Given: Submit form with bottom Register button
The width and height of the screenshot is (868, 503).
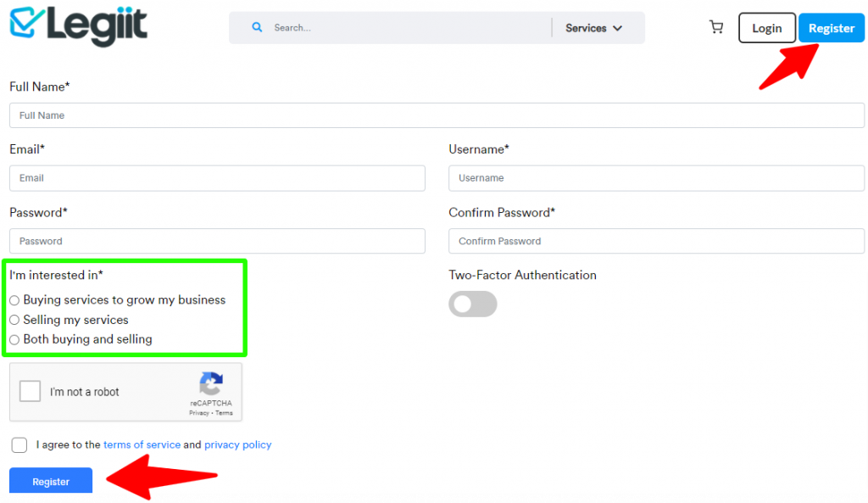Looking at the screenshot, I should (x=51, y=481).
